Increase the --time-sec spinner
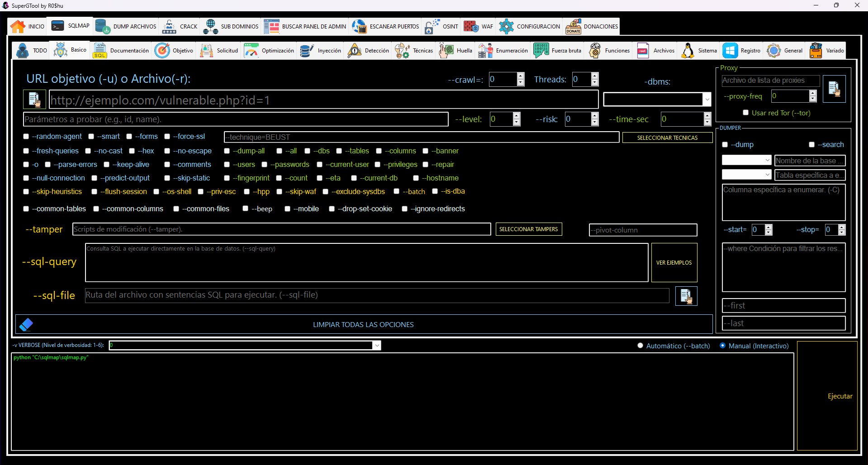 pos(707,116)
